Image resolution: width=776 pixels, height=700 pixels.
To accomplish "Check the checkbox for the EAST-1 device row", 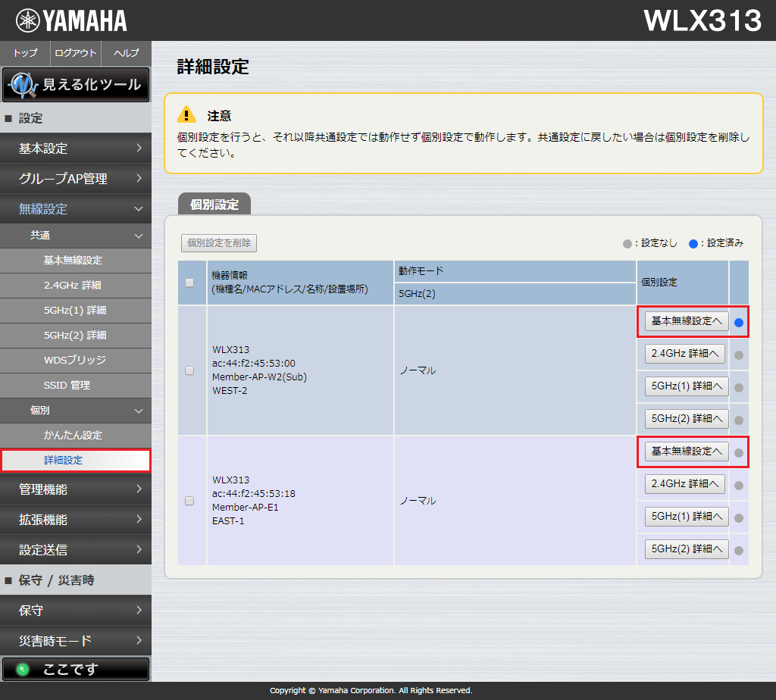I will point(191,501).
